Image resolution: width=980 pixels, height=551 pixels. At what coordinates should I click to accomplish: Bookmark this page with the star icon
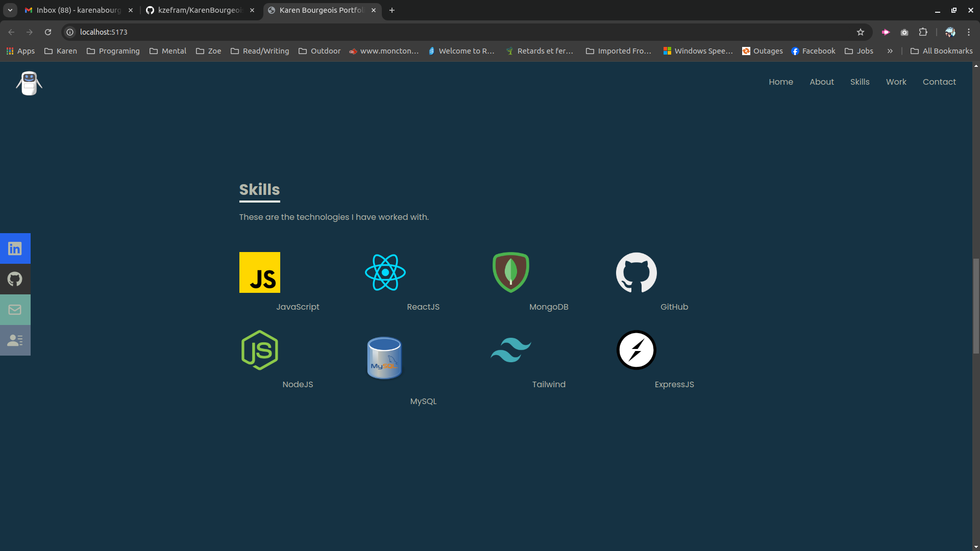pos(861,32)
